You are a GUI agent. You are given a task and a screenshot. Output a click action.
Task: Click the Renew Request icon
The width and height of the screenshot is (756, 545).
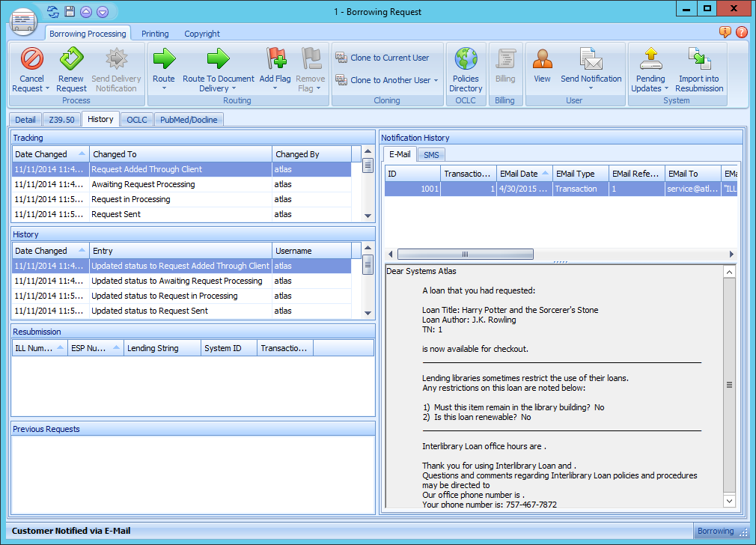pos(71,58)
